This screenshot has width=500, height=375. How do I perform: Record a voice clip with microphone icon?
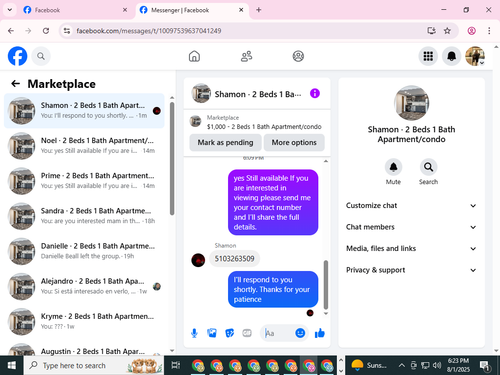click(x=194, y=333)
